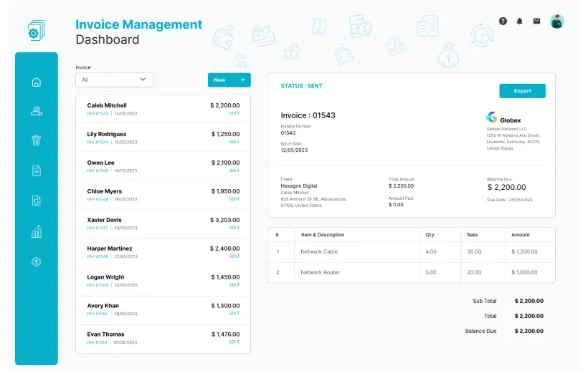This screenshot has height=371, width=588.
Task: Click the Sub Total label
Action: 485,301
